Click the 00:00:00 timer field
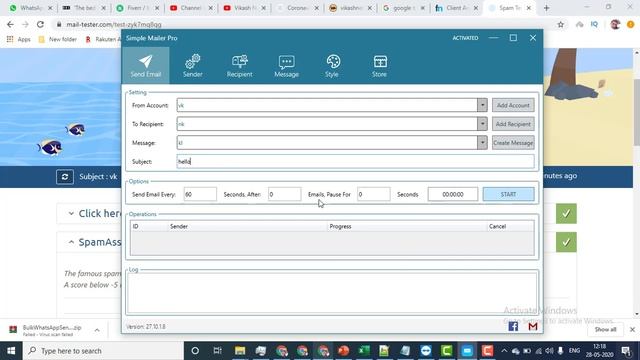Viewport: 640px width, 360px height. click(453, 194)
